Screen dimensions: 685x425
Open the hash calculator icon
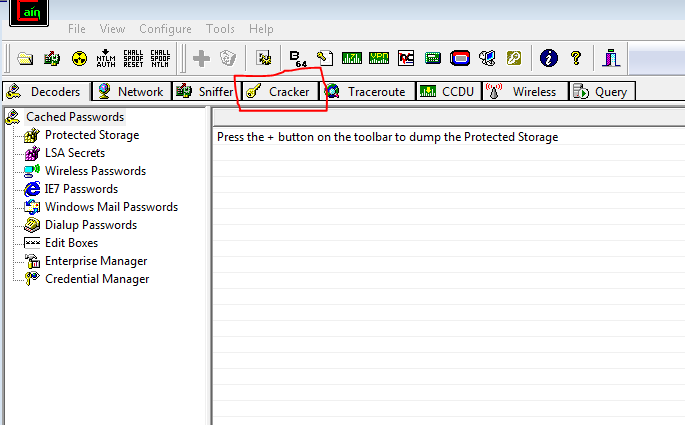pos(433,58)
